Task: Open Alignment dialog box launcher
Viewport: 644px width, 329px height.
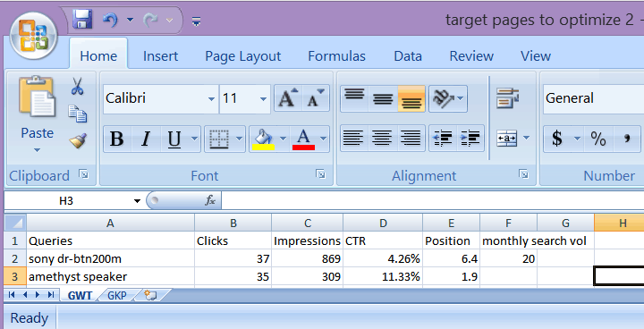Action: coord(523,174)
